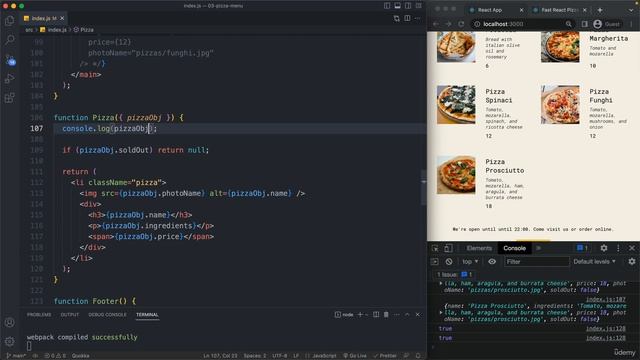
Task: Toggle the primary side bar layout icon
Action: (x=387, y=6)
